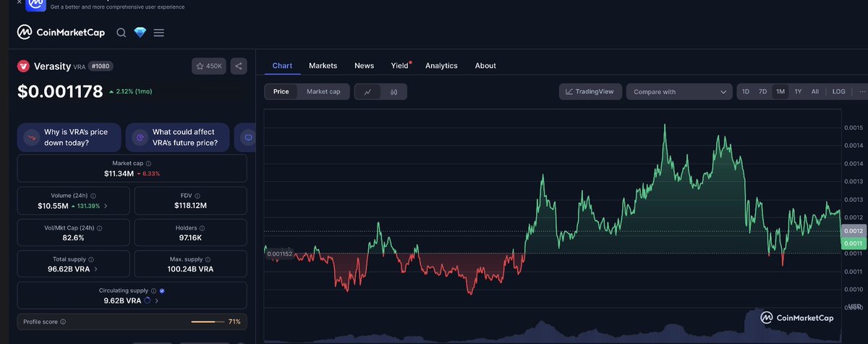Click the #1080 rank badge

click(x=101, y=67)
